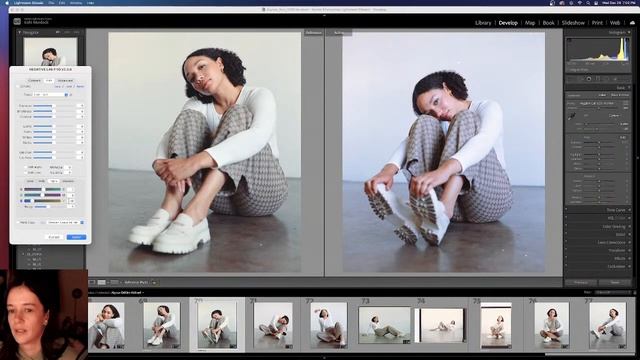
Task: Set treatment to Black & White
Action: point(620,95)
